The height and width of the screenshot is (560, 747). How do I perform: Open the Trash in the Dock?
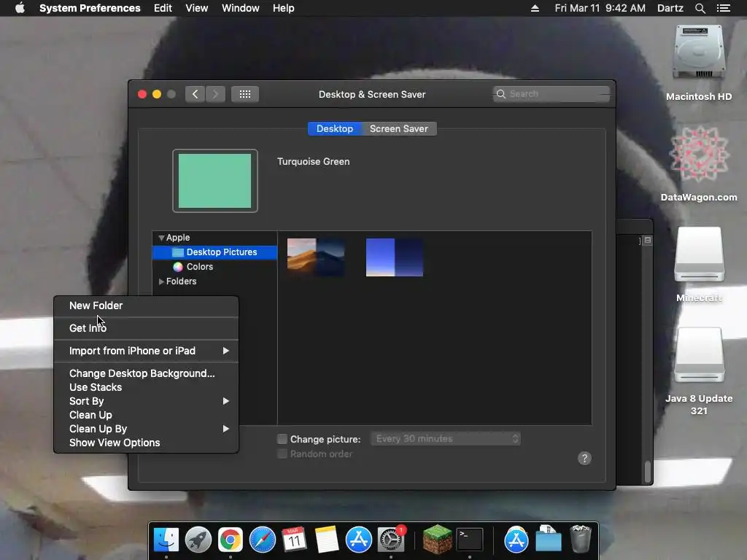[x=580, y=539]
